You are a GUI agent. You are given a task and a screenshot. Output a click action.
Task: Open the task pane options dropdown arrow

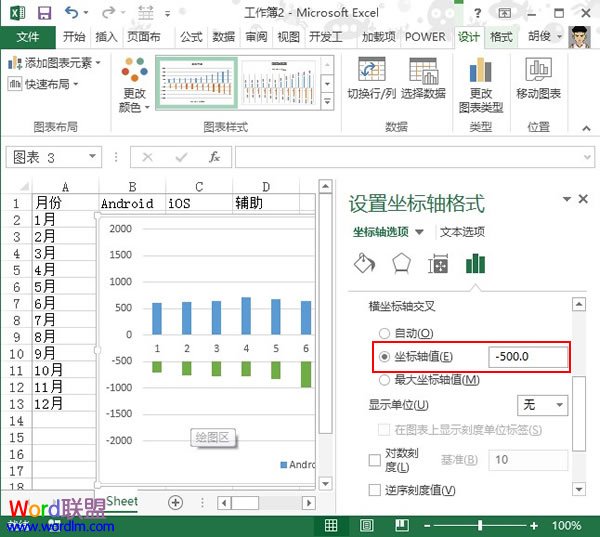[567, 199]
